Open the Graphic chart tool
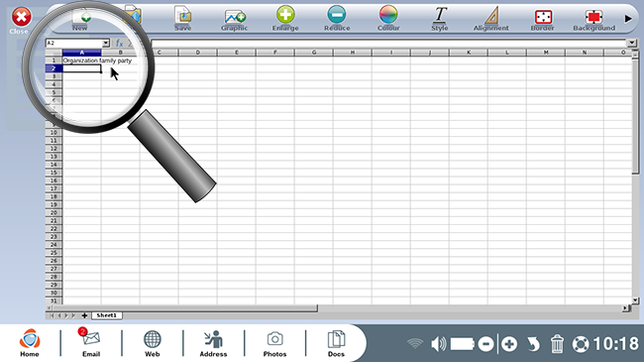Image resolution: width=644 pixels, height=362 pixels. 234,18
